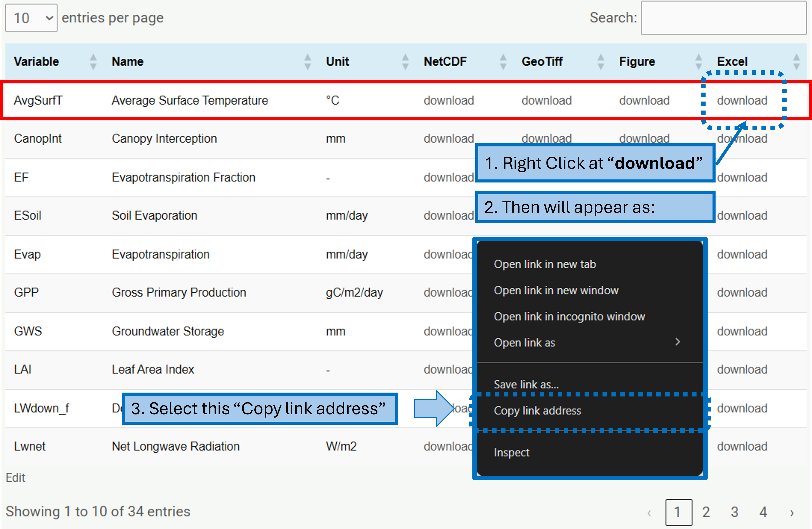The height and width of the screenshot is (529, 812).
Task: Download the NetCDF file for Canopy Interception
Action: click(x=448, y=138)
